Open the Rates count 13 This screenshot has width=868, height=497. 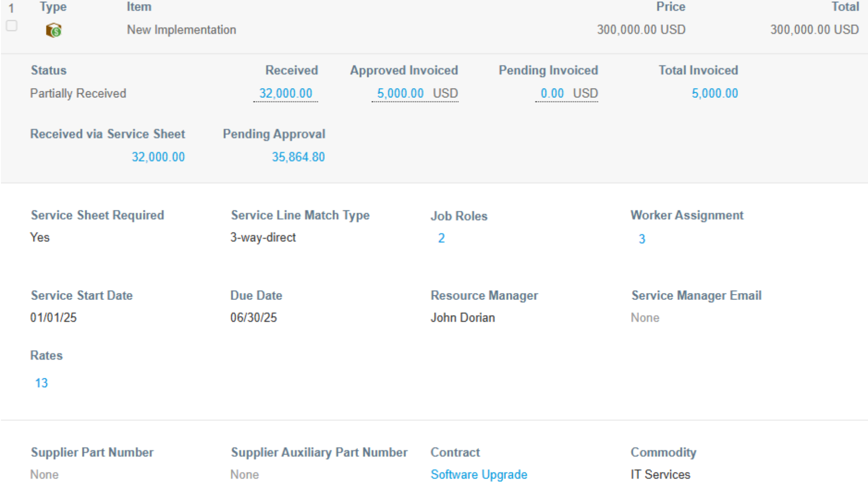(41, 383)
